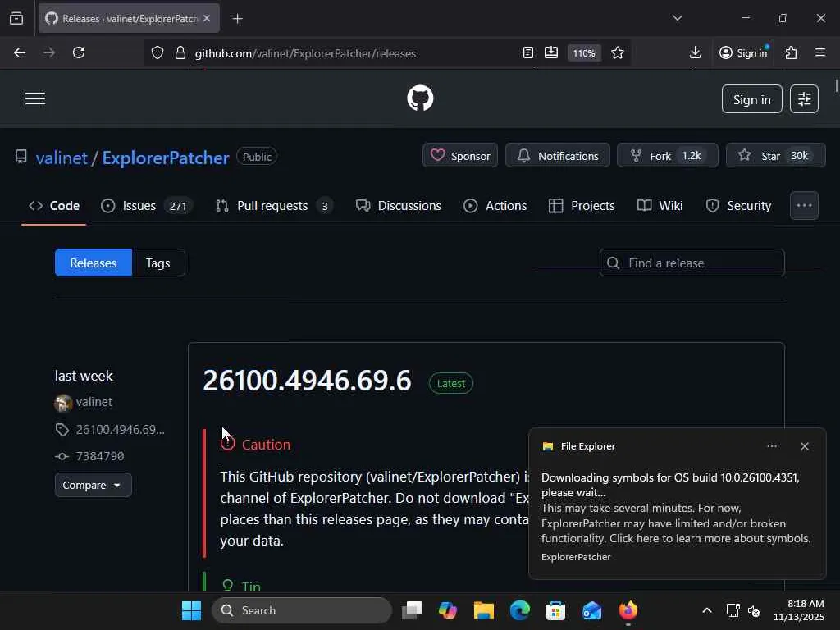The width and height of the screenshot is (840, 630).
Task: Close the File Explorer notification toast
Action: point(805,446)
